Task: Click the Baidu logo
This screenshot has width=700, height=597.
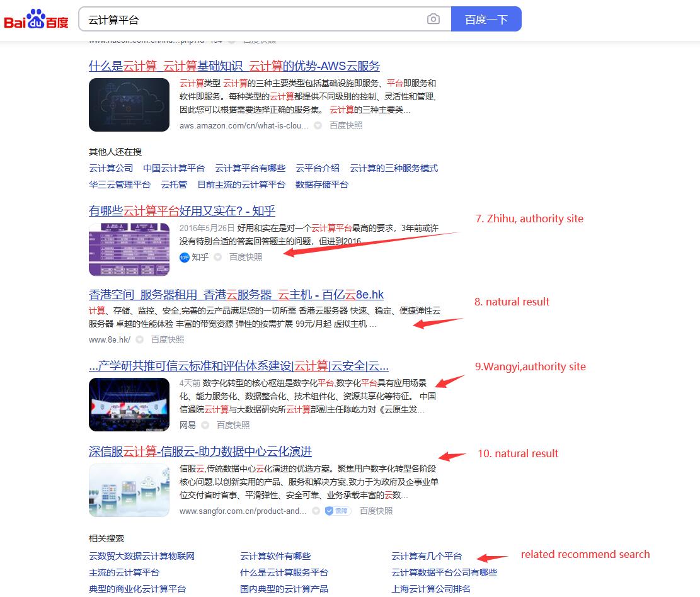Action: (x=36, y=19)
